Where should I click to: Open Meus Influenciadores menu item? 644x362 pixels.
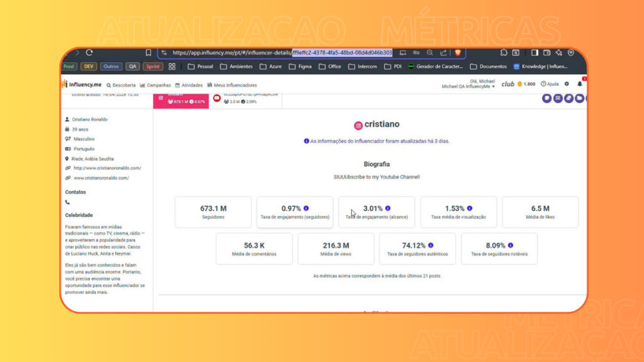click(x=232, y=85)
